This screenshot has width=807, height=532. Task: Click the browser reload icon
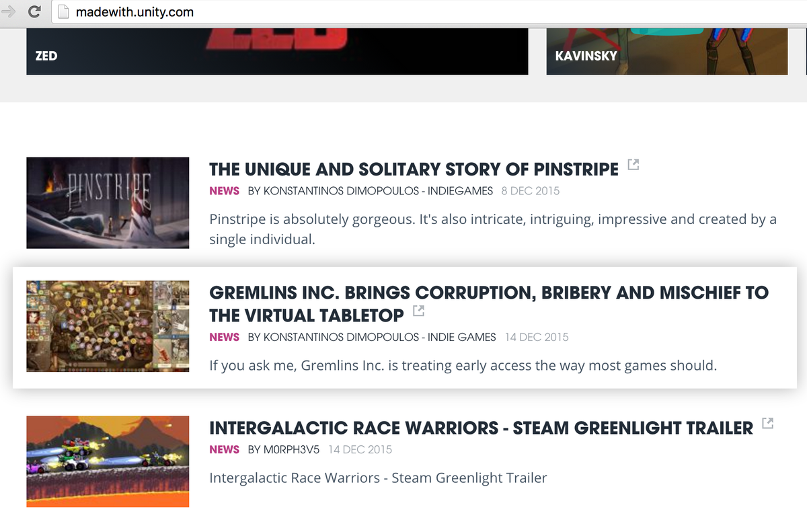coord(34,11)
